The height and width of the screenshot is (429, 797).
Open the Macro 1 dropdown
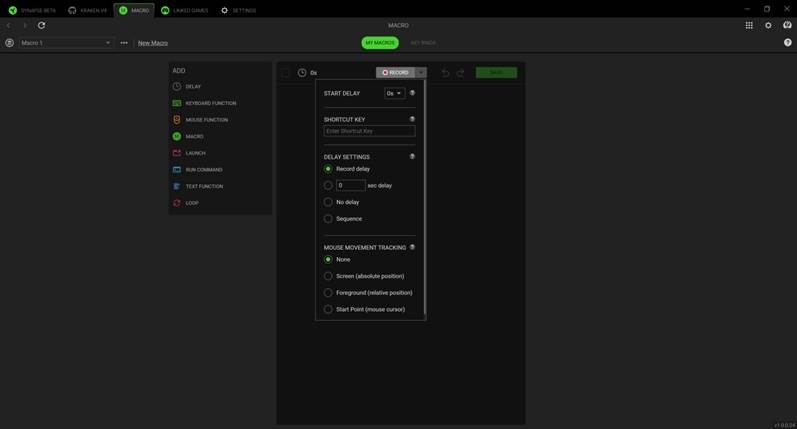(x=66, y=43)
